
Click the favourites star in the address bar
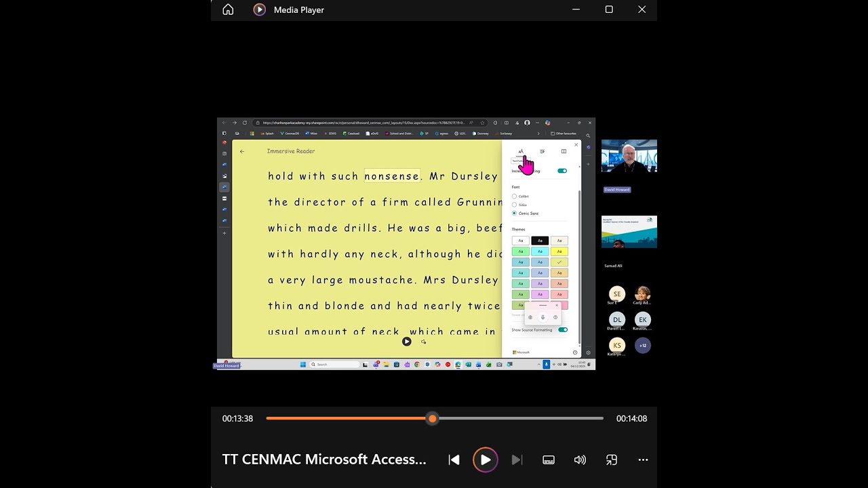[x=482, y=123]
